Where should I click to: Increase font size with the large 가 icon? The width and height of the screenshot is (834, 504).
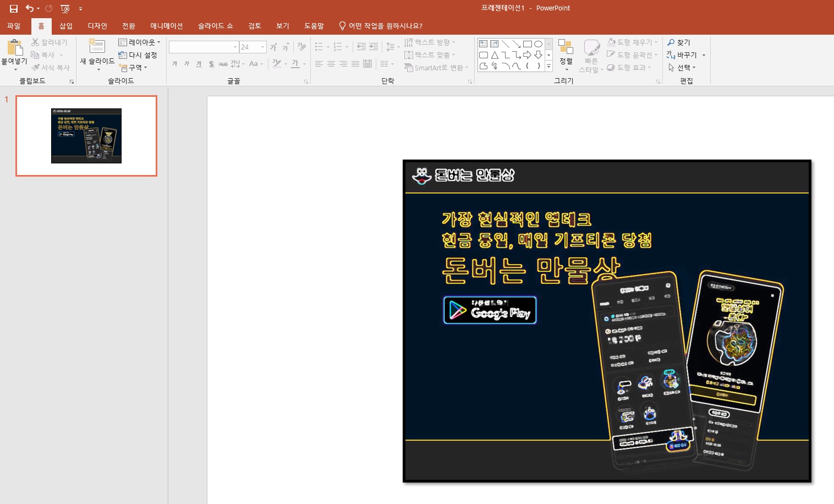click(x=273, y=47)
